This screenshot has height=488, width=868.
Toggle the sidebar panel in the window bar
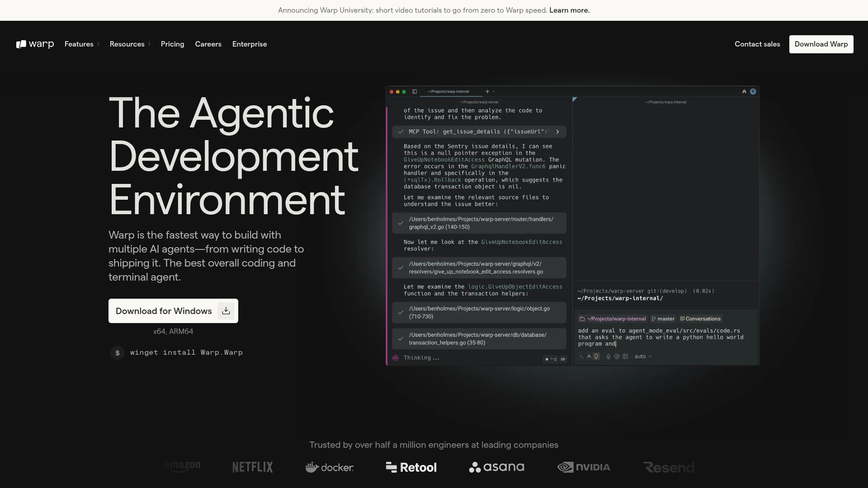[x=414, y=91]
